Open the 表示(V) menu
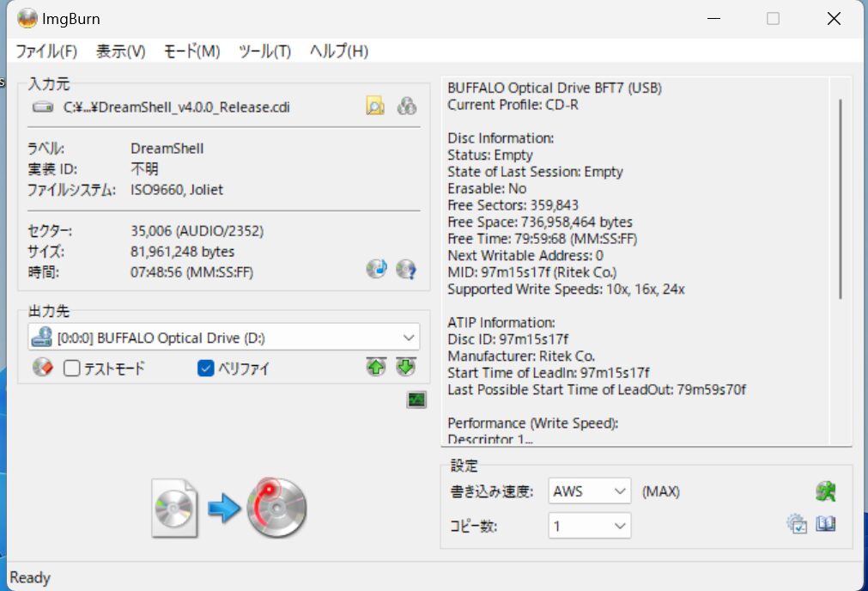The image size is (868, 591). tap(121, 52)
